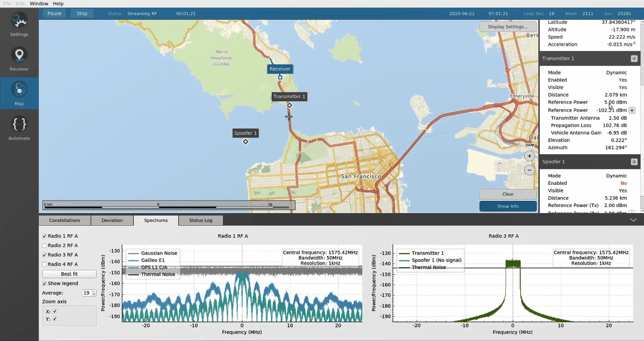
Task: Click the Receiver map label
Action: tap(280, 69)
